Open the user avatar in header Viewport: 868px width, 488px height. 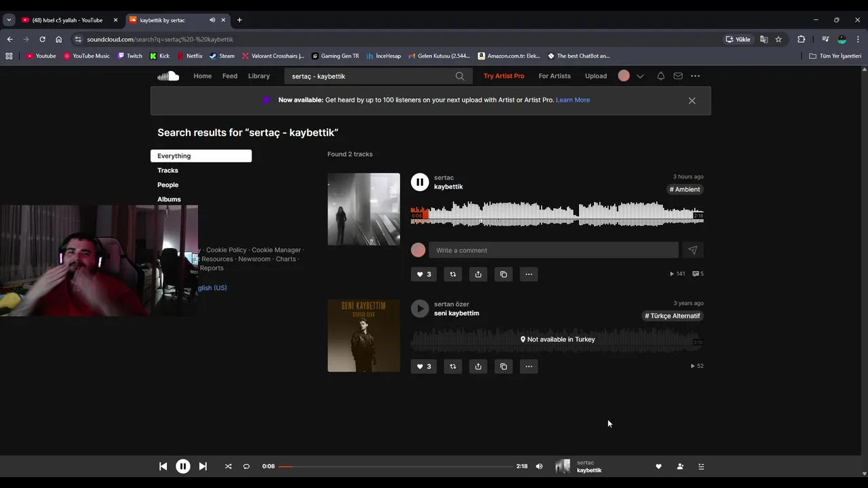coord(624,76)
